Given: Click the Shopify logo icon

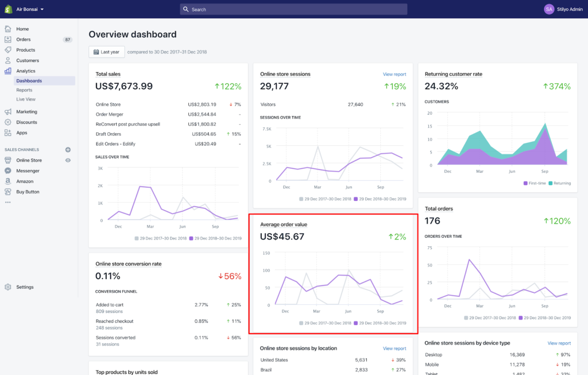Looking at the screenshot, I should click(x=8, y=9).
